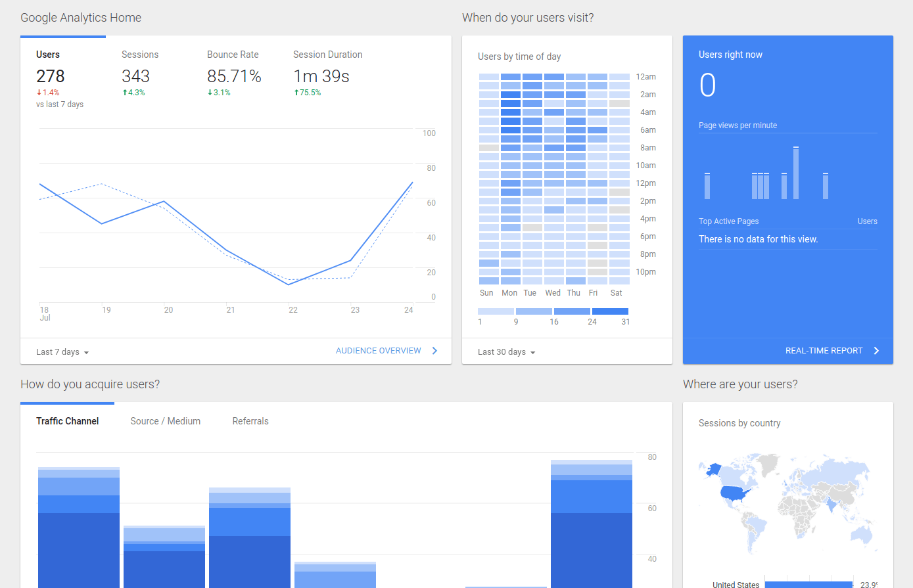Image resolution: width=913 pixels, height=588 pixels.
Task: Click the United States bar label under the map
Action: point(736,584)
